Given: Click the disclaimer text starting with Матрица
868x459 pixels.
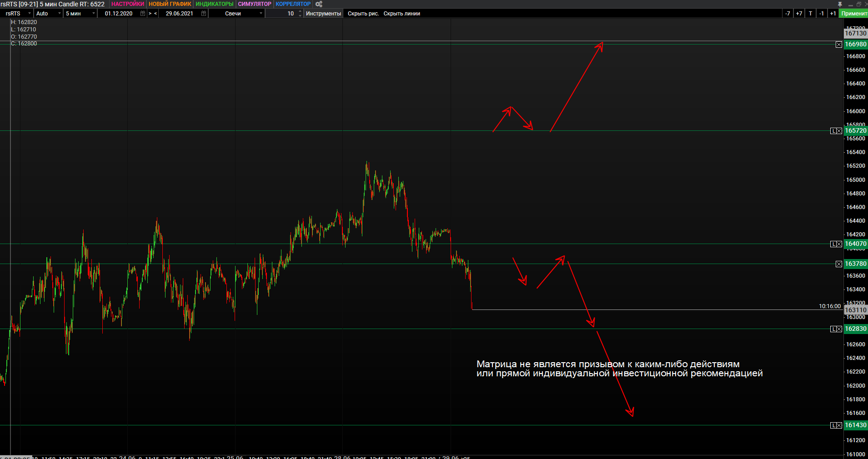Looking at the screenshot, I should [620, 369].
